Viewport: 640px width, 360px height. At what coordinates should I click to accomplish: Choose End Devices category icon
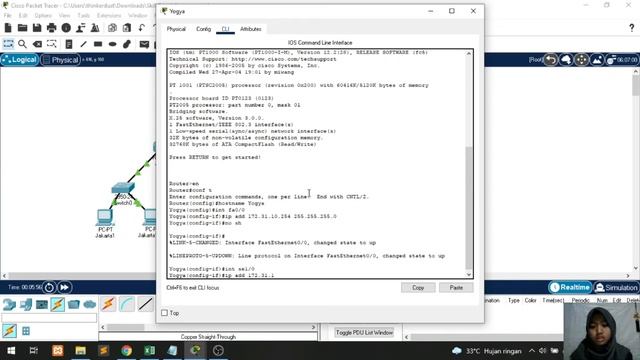[25, 304]
